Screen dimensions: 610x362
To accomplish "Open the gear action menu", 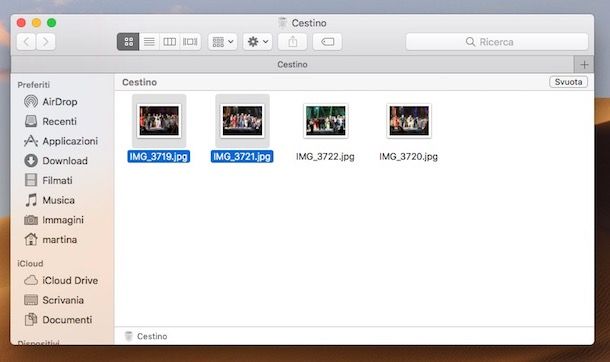I will click(258, 42).
